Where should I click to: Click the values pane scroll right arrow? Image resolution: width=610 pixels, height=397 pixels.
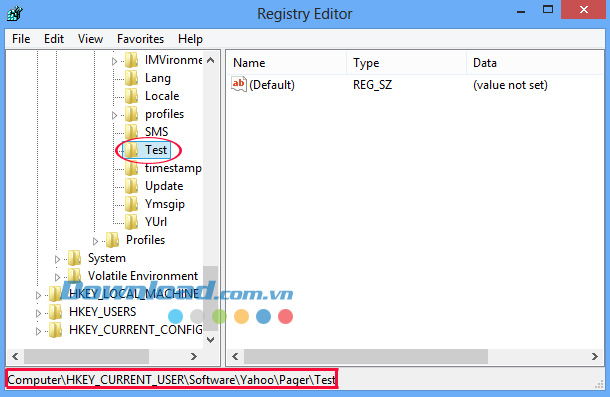(x=594, y=356)
